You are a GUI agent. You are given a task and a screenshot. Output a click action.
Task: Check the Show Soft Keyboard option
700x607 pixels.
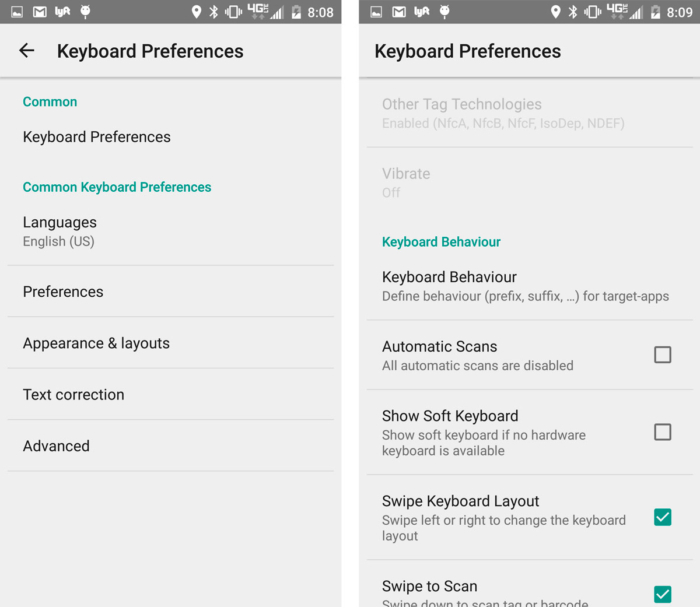pyautogui.click(x=663, y=432)
